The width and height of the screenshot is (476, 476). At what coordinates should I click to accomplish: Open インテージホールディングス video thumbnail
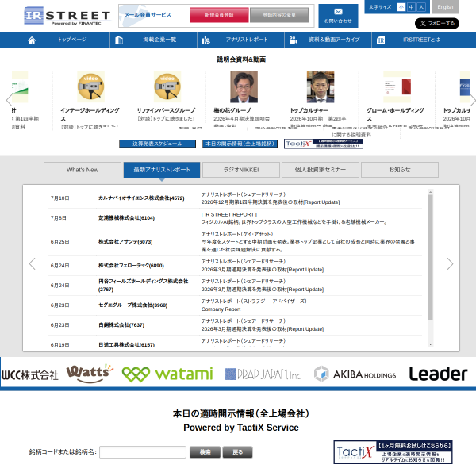click(x=90, y=86)
